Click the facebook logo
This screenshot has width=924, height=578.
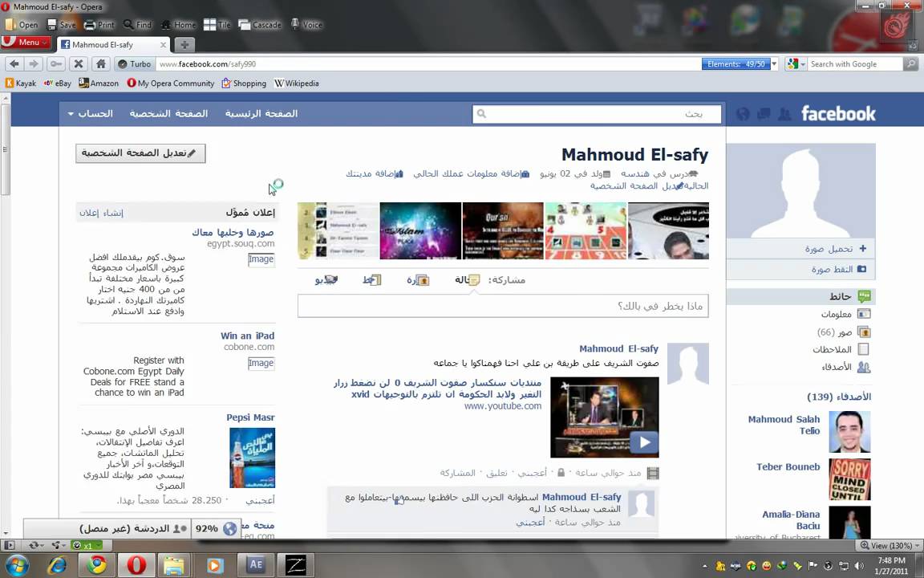click(x=838, y=113)
